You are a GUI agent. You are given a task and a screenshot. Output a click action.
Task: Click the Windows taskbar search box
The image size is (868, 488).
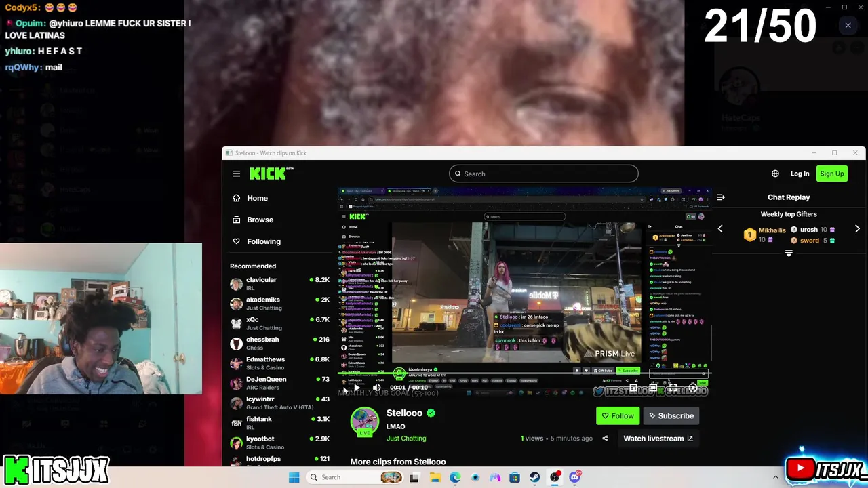[354, 477]
